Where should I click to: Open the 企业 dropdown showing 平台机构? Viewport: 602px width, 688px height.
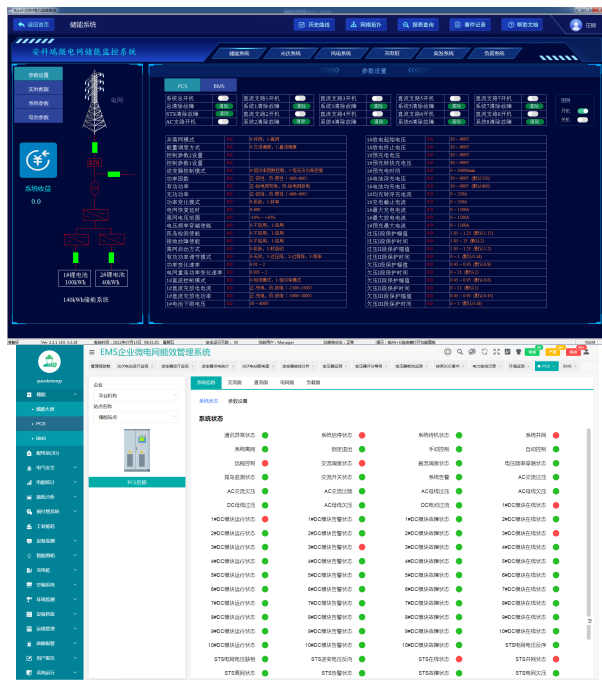pos(133,396)
